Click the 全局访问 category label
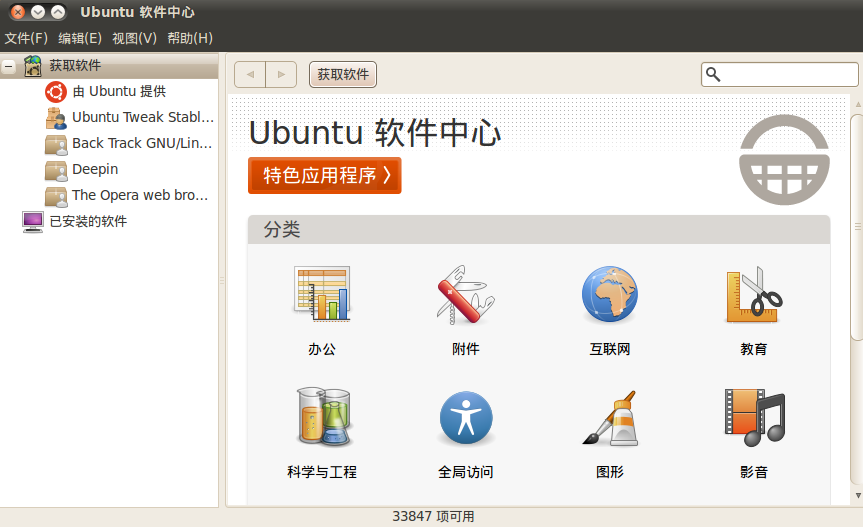 pos(466,472)
